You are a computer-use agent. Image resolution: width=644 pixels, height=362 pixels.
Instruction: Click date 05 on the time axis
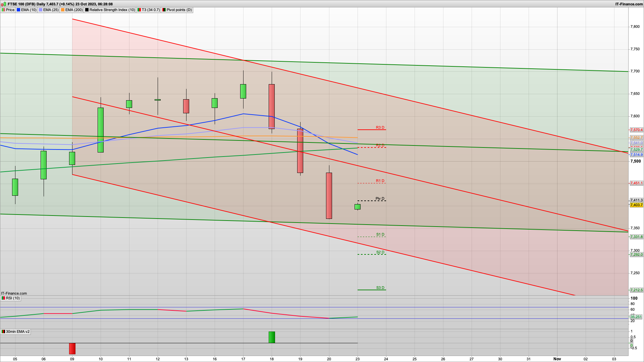[15, 359]
